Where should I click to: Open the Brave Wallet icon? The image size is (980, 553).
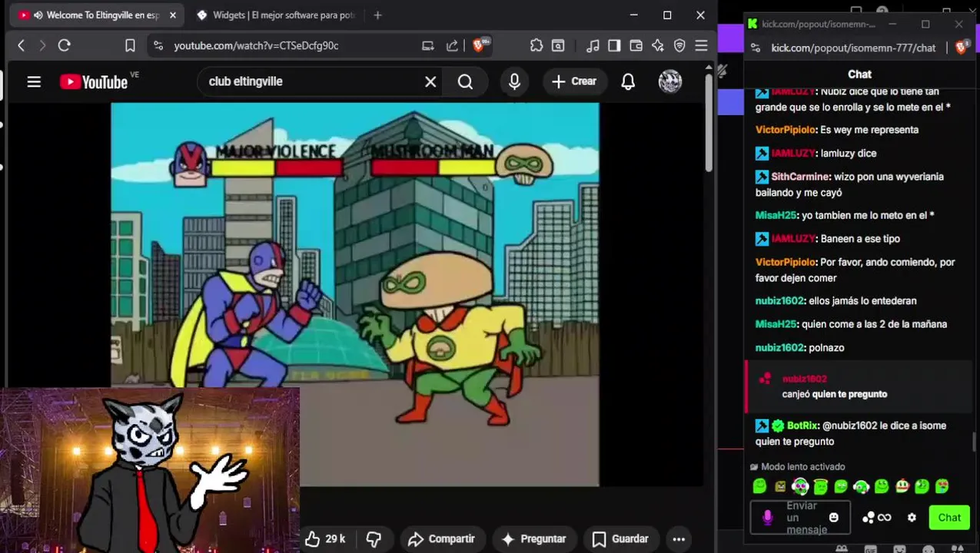tap(636, 46)
